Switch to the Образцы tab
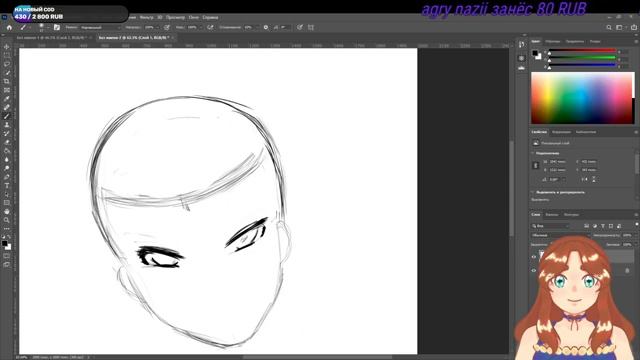Screen dimensions: 640x360 coord(553,41)
